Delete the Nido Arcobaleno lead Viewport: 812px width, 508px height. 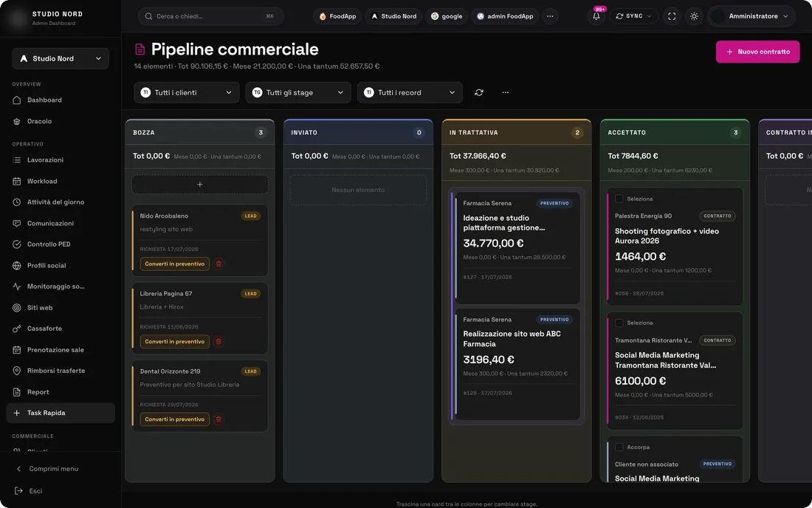(219, 264)
